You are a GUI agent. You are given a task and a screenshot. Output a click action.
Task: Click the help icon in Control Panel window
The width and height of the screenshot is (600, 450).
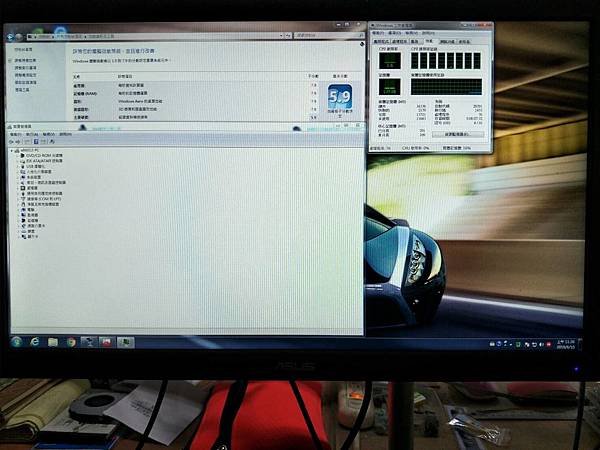coord(362,45)
